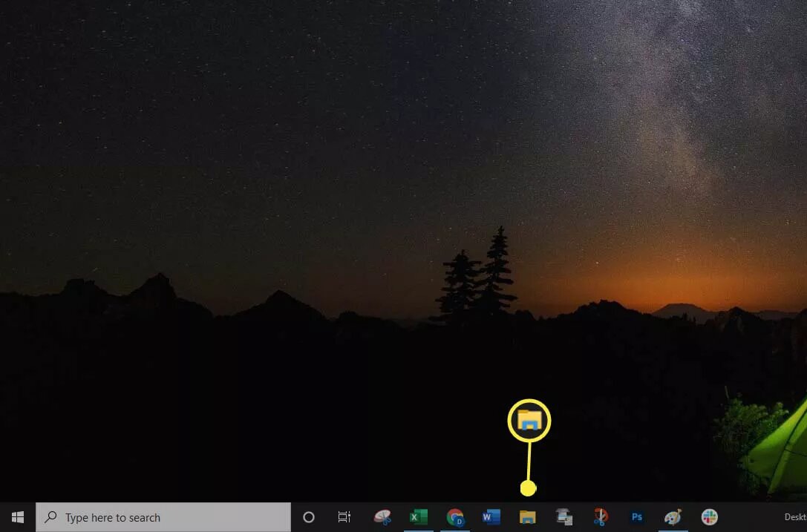Open Slack from the taskbar
Viewport: 807px width, 532px height.
click(x=709, y=517)
